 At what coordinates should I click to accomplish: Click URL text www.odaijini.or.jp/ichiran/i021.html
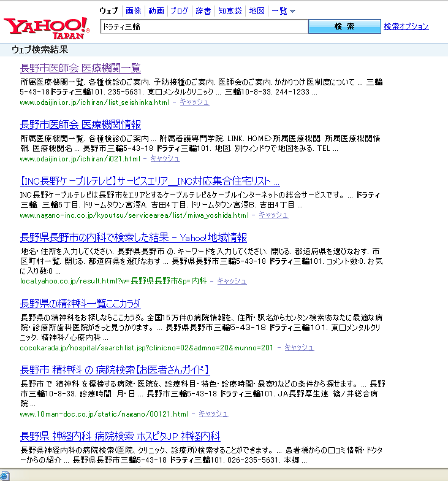pyautogui.click(x=80, y=159)
